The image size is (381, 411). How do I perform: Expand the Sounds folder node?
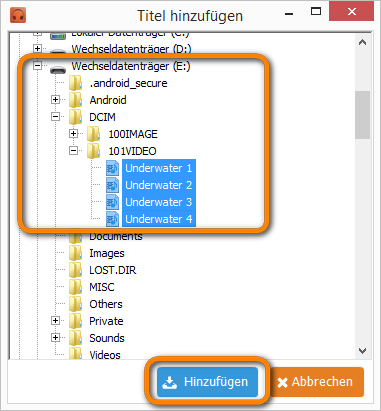56,338
